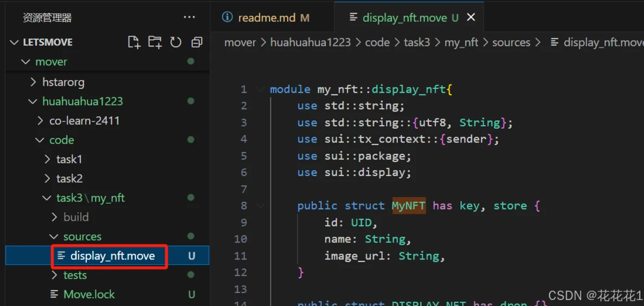Fold the MyNFT struct at line 8
644x306 pixels.
tap(261, 206)
